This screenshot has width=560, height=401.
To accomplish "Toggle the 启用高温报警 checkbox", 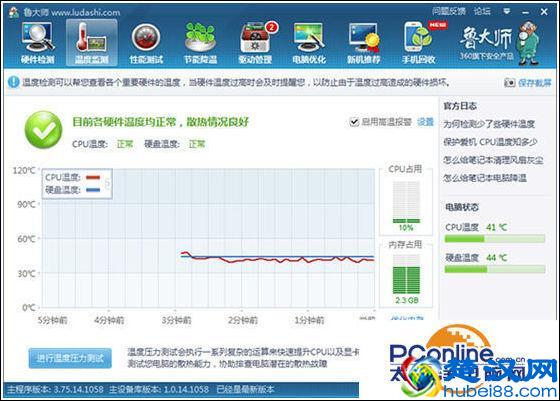I will [x=354, y=122].
